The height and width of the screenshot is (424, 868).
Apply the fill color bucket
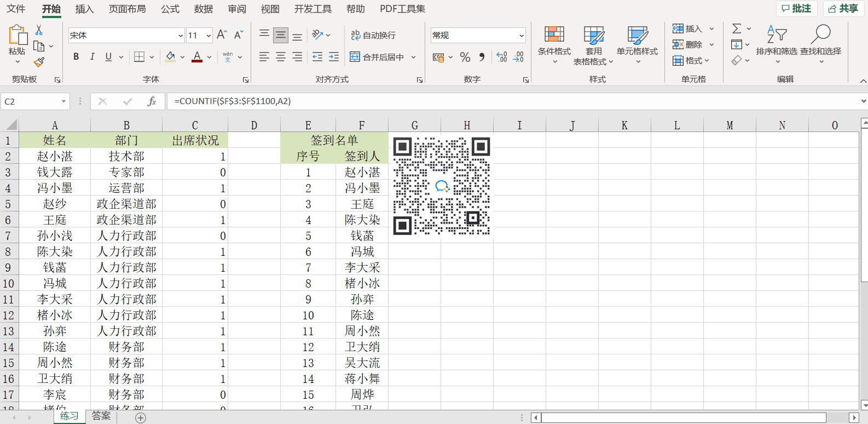[170, 56]
